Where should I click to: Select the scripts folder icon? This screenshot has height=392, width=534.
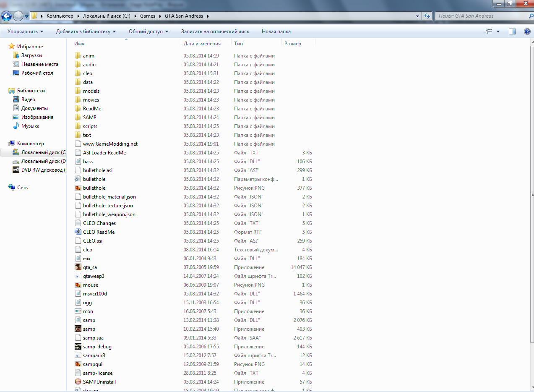[78, 126]
